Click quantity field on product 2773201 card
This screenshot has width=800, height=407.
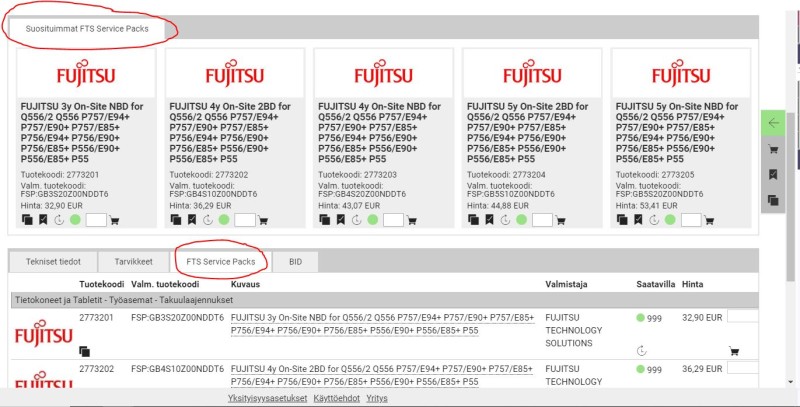[96, 220]
